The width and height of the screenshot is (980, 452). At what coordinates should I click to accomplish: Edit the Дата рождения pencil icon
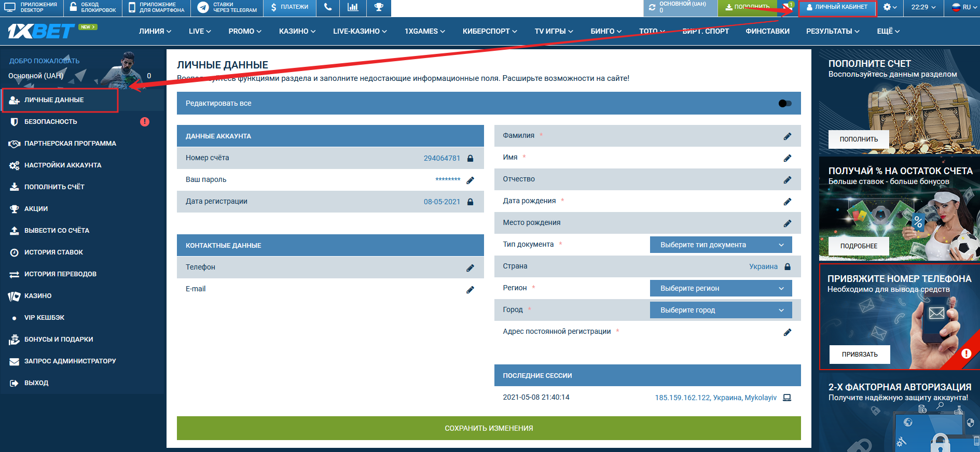(x=787, y=202)
